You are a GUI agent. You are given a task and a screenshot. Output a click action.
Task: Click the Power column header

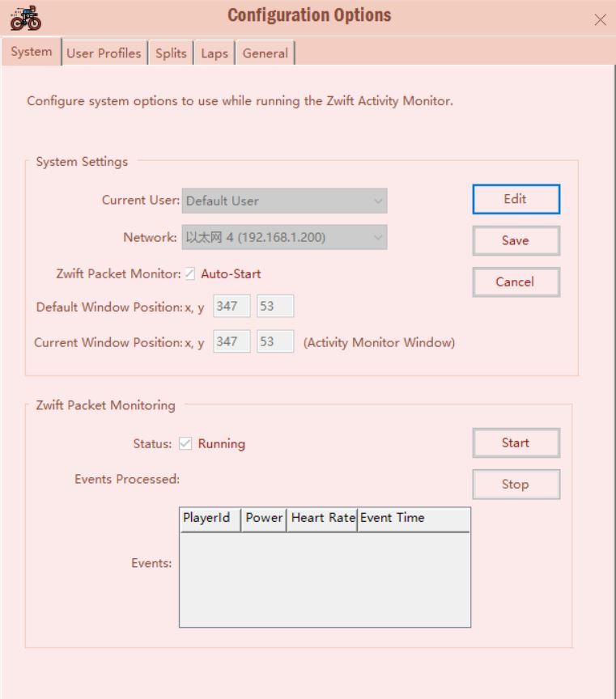pos(264,519)
